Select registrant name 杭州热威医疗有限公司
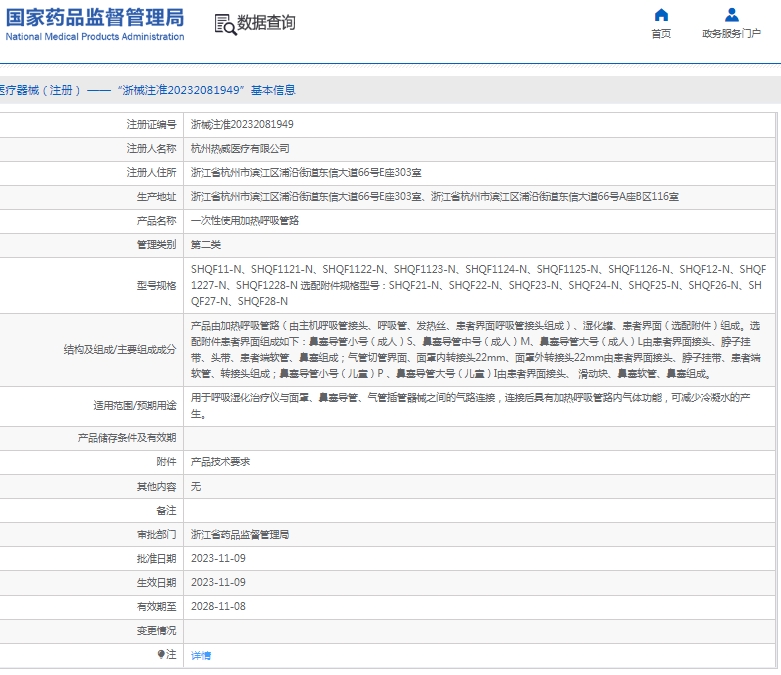Screen dimensions: 781x675 coord(240,148)
